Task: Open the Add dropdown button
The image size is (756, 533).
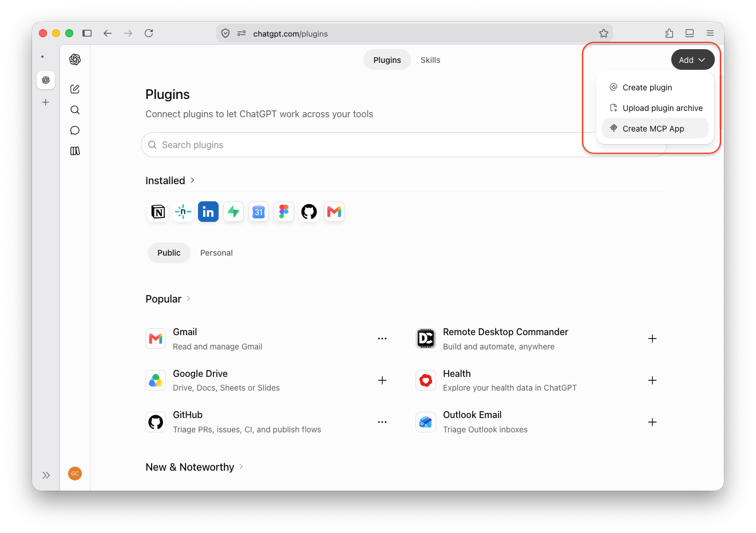Action: point(692,60)
